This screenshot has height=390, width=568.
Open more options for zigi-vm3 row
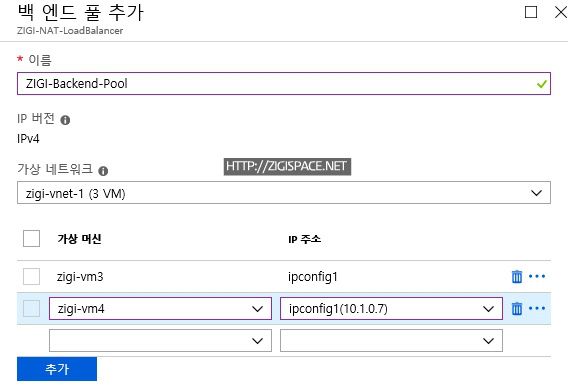tap(537, 276)
